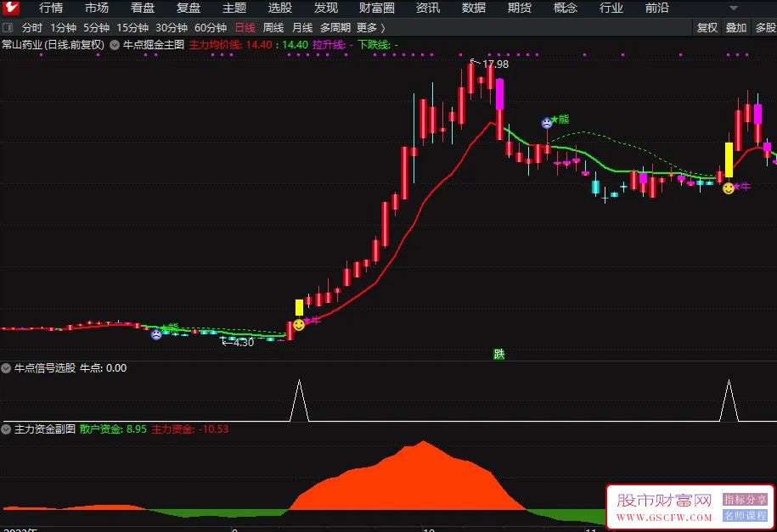Open the 市场 menu
The height and width of the screenshot is (532, 777).
tap(97, 8)
